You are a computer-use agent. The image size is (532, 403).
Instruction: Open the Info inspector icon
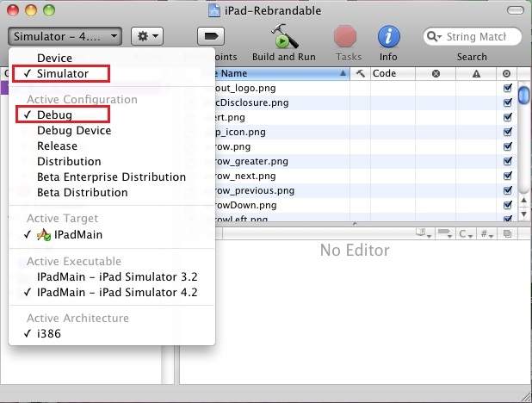[388, 36]
